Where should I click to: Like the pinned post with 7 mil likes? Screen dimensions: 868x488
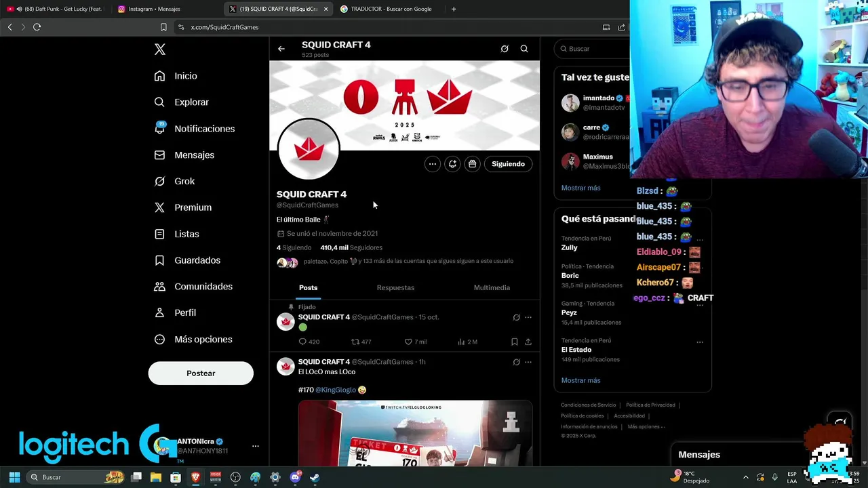coord(416,342)
